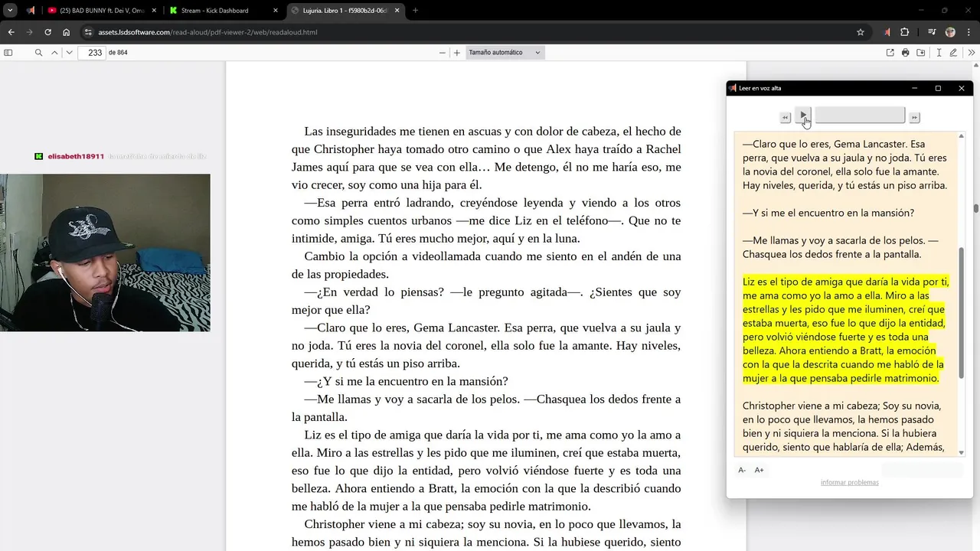980x551 pixels.
Task: Zoom in with the plus button
Action: pos(457,53)
